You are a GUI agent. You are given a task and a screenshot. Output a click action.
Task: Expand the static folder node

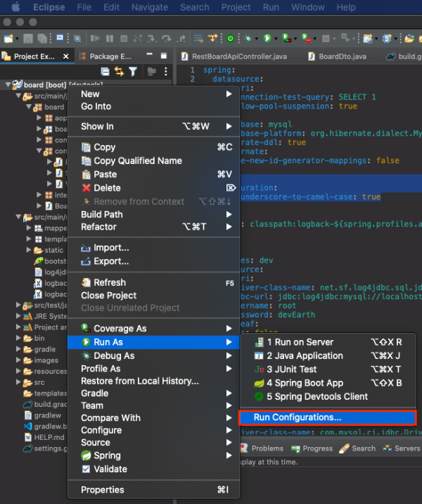pos(29,250)
